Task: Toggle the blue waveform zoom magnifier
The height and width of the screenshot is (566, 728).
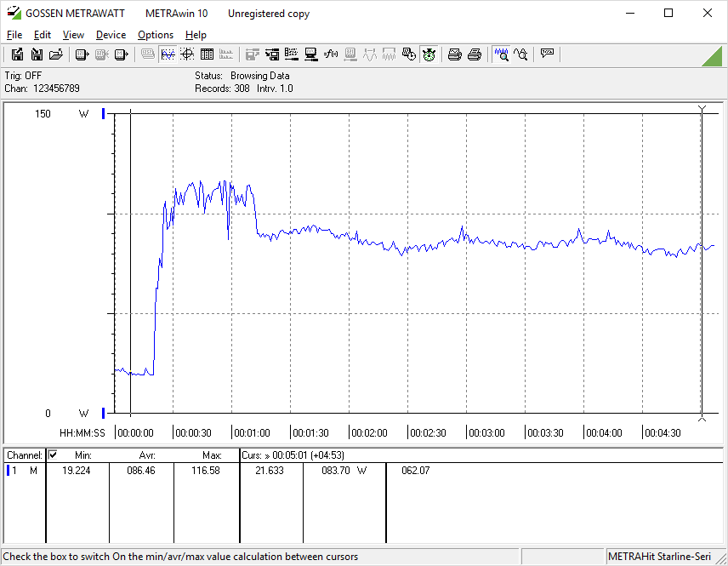Action: pos(502,54)
